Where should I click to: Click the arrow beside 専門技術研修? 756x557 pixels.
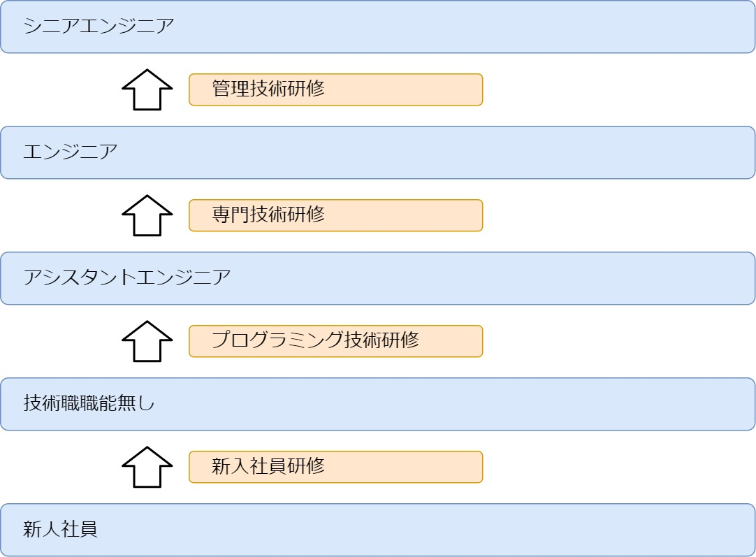click(x=147, y=215)
